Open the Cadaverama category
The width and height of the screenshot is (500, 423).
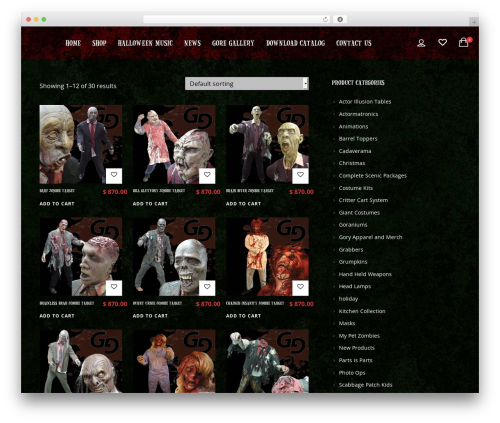click(x=355, y=151)
